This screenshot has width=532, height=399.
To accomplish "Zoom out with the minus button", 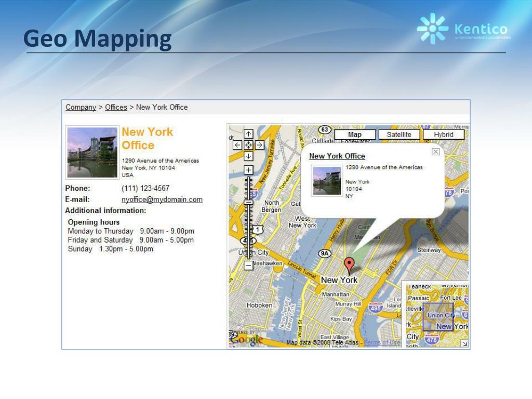I will pos(248,265).
